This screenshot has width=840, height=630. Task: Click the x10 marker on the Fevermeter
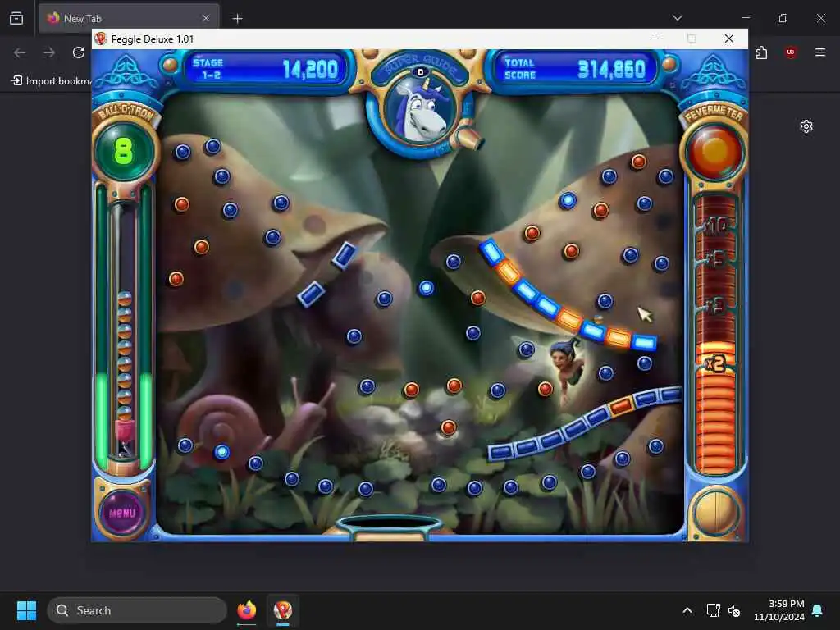[x=716, y=226]
